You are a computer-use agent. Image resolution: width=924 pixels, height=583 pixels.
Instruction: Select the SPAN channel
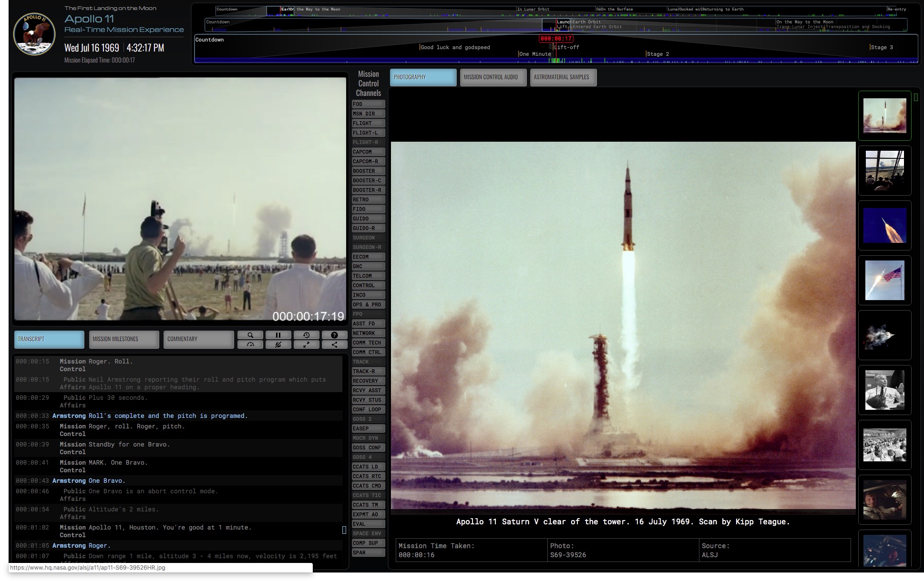368,552
